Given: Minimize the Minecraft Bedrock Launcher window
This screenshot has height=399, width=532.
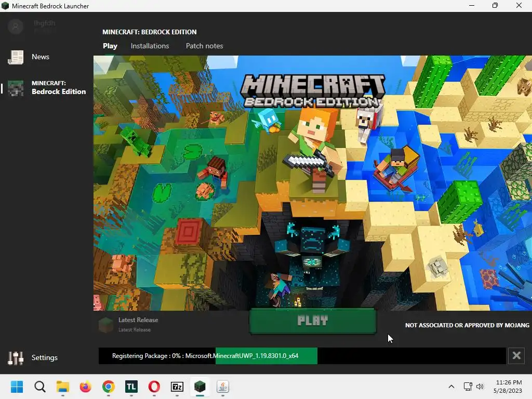Looking at the screenshot, I should [472, 6].
